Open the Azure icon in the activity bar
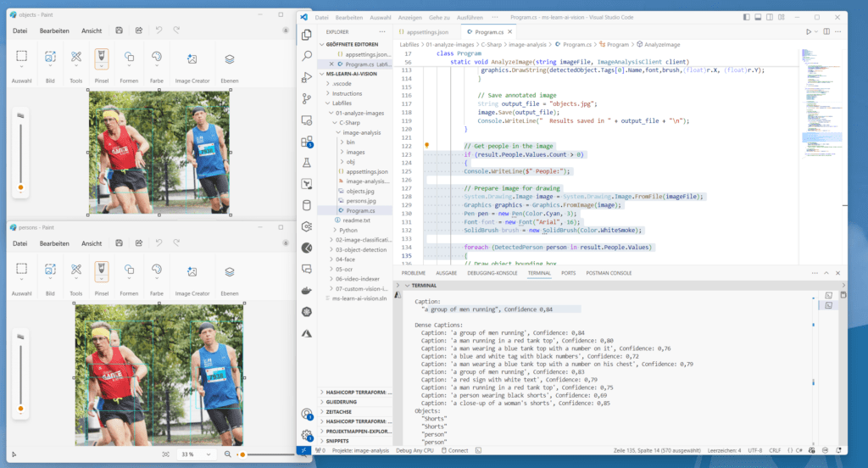The image size is (868, 468). (x=307, y=333)
